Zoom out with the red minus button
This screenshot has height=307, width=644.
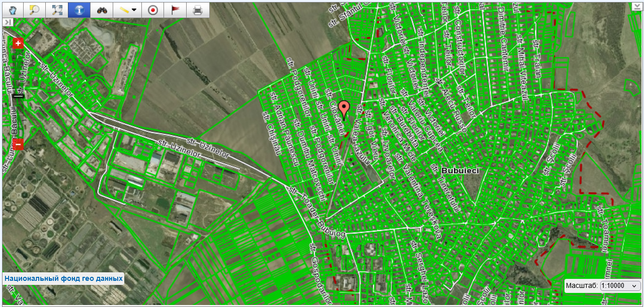click(x=19, y=144)
